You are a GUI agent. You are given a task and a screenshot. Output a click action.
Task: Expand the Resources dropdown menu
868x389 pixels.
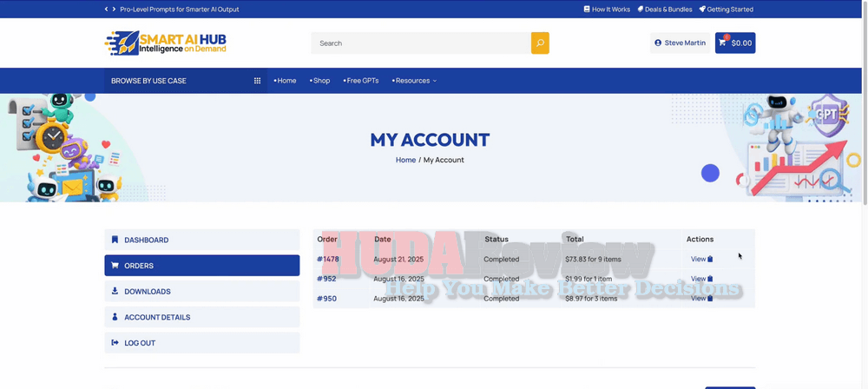point(414,81)
